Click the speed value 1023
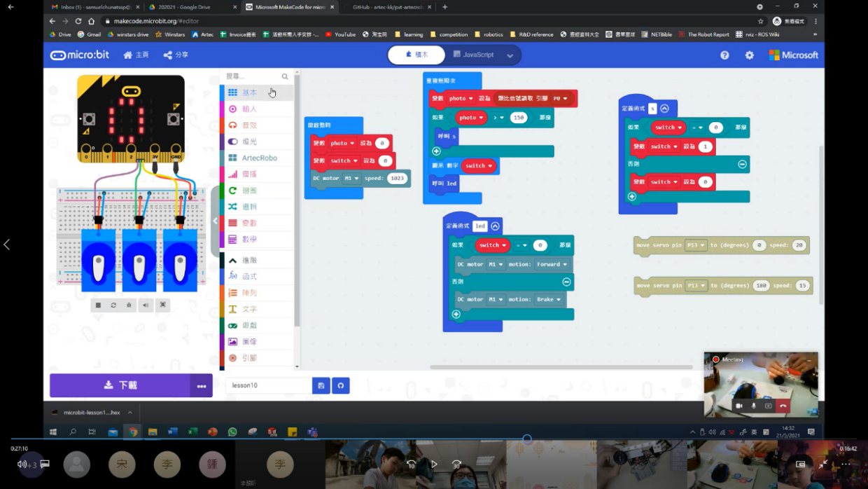Image resolution: width=868 pixels, height=489 pixels. tap(398, 179)
